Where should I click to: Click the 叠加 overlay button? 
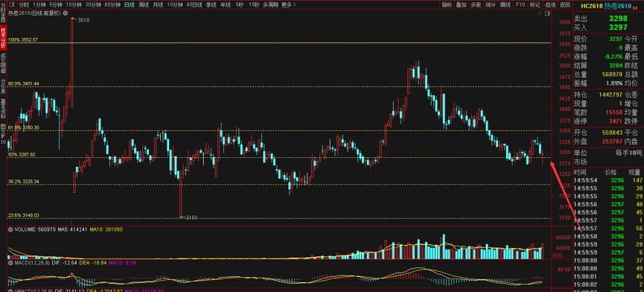coord(462,5)
